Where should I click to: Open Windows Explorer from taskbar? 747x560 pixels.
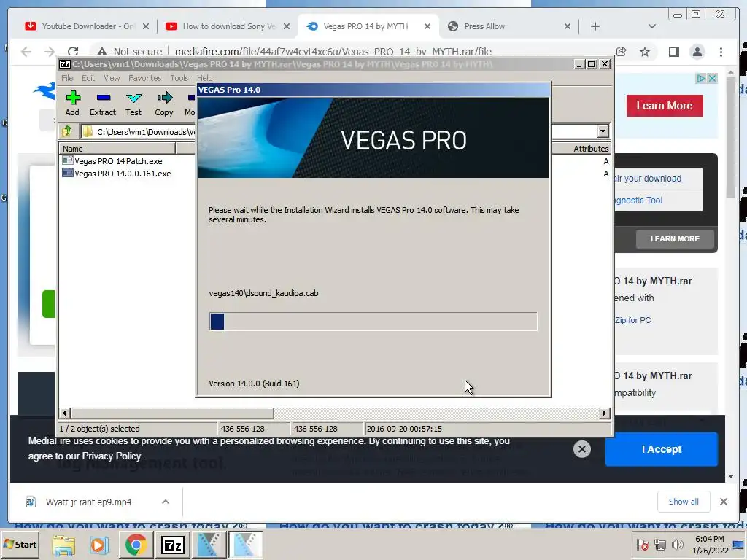pos(63,545)
